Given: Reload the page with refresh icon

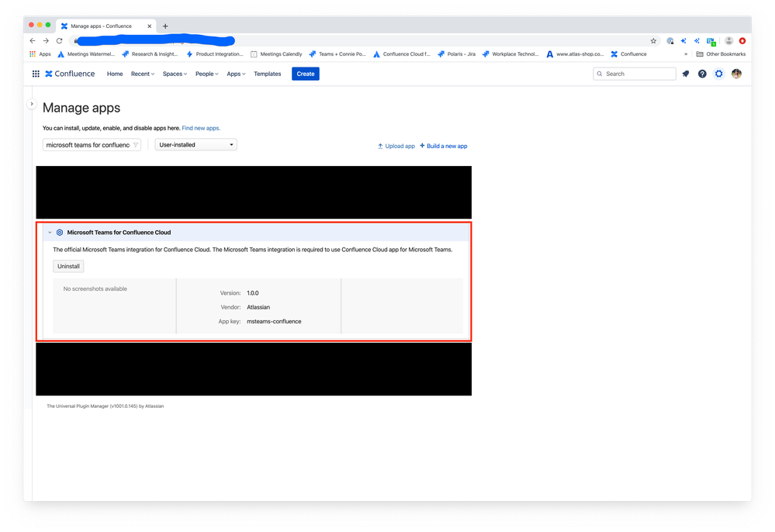Looking at the screenshot, I should coord(59,40).
